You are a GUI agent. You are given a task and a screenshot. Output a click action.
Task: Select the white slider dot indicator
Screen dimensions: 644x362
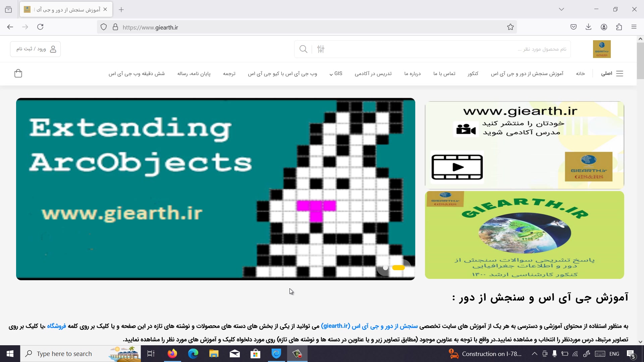pos(385,268)
